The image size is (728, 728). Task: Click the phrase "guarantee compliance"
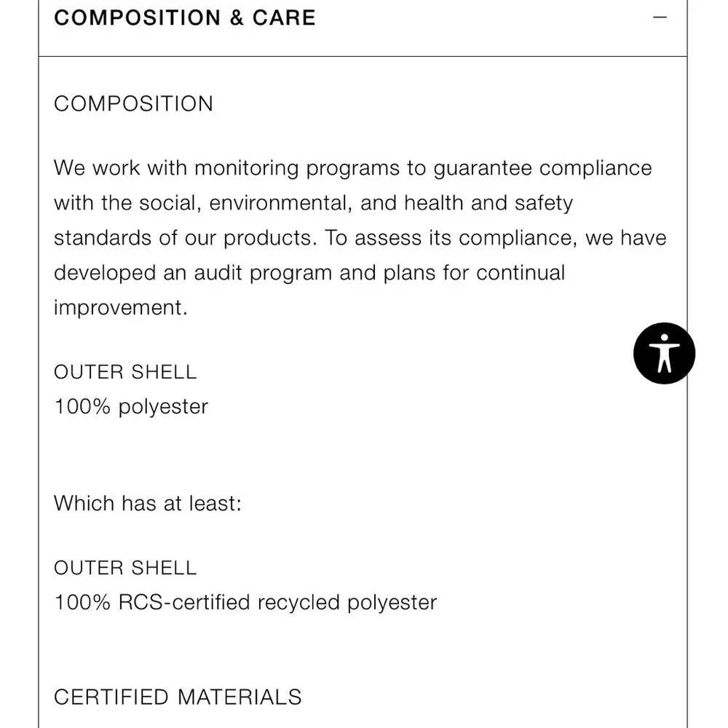(542, 168)
